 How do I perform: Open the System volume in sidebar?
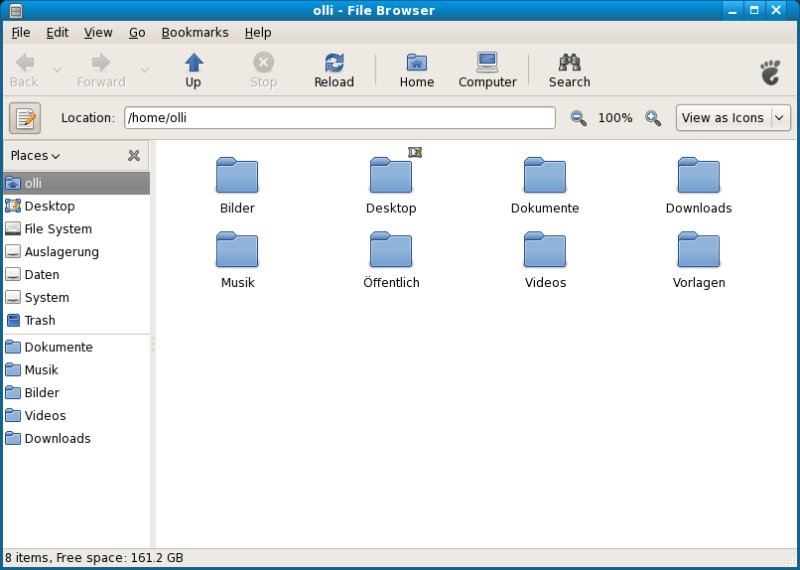click(77, 298)
